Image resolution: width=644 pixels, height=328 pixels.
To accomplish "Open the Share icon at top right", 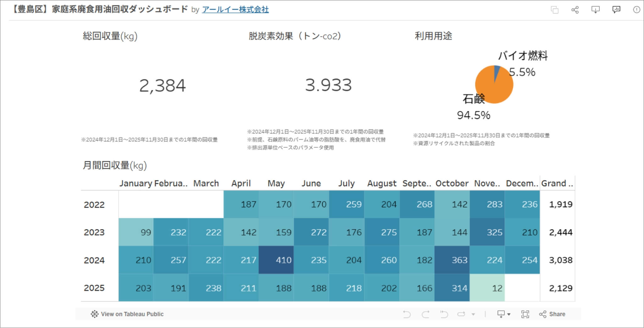I will click(x=575, y=10).
